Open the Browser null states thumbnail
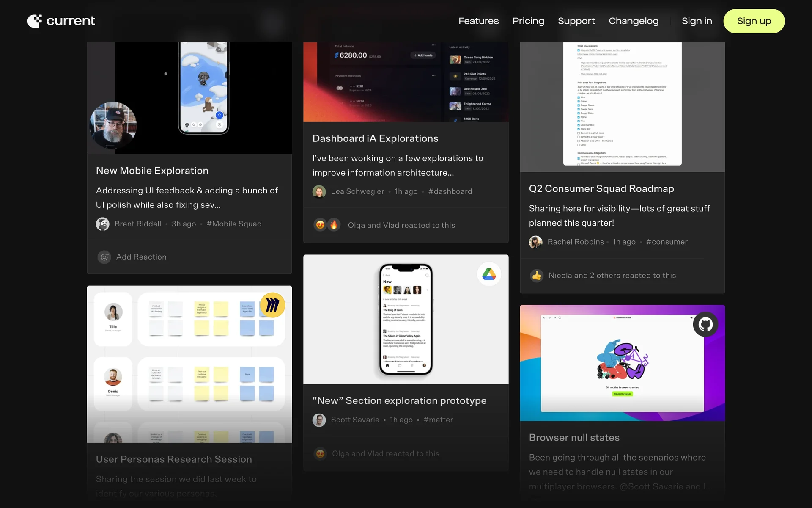The width and height of the screenshot is (812, 508). point(622,363)
